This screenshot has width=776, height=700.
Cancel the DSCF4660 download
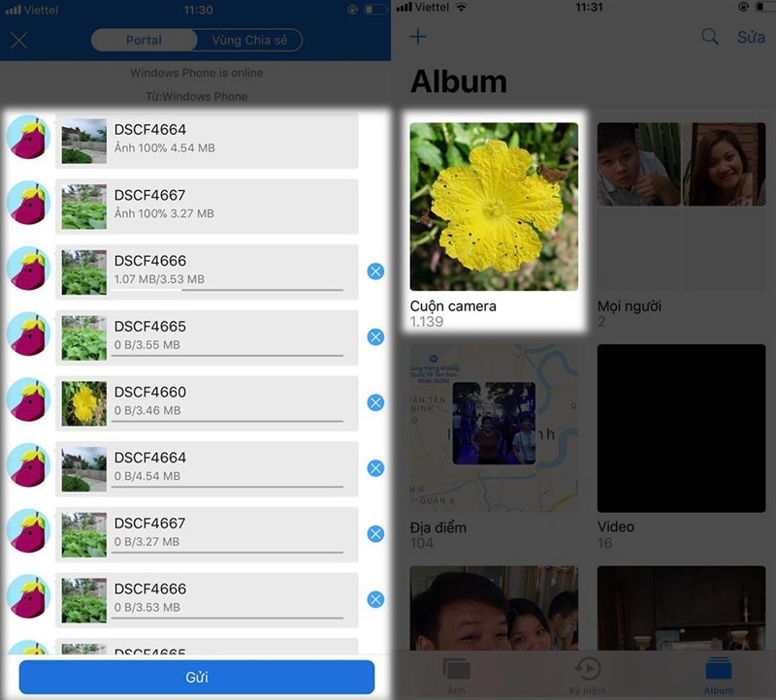click(x=375, y=402)
